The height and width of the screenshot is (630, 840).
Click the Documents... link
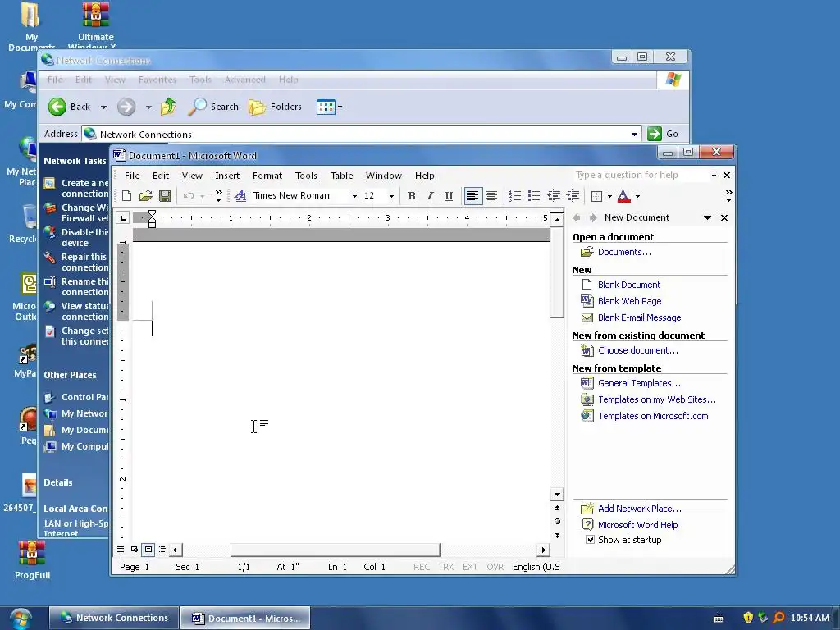(x=624, y=252)
